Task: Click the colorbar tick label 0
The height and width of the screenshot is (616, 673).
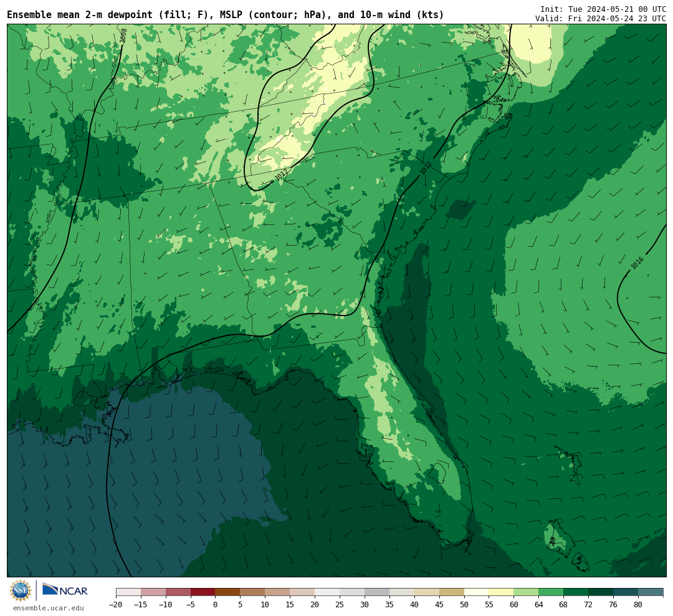Action: pyautogui.click(x=216, y=604)
